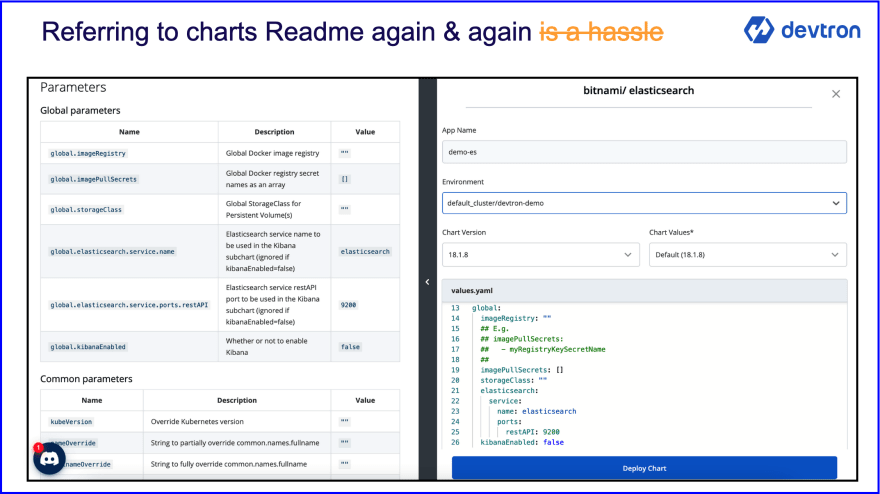Click line 26 kibanaEnabled: false
The width and height of the screenshot is (880, 494).
[522, 442]
